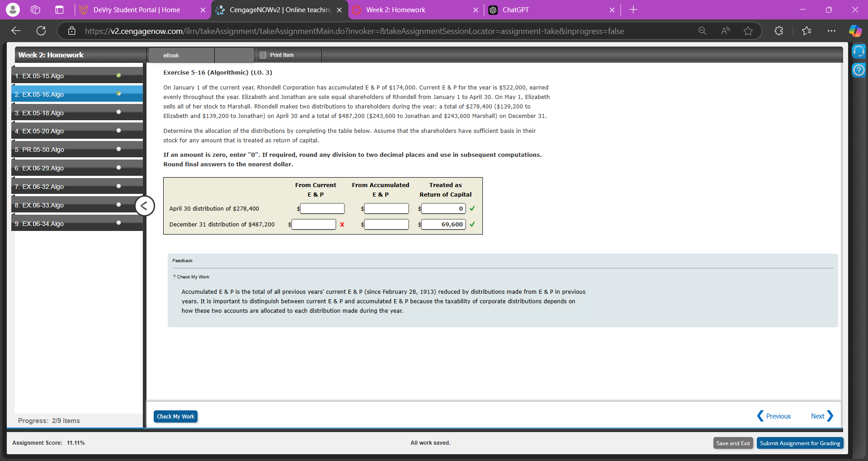This screenshot has width=868, height=461.
Task: Select item 4 EX.05-20.Algo
Action: tap(77, 131)
